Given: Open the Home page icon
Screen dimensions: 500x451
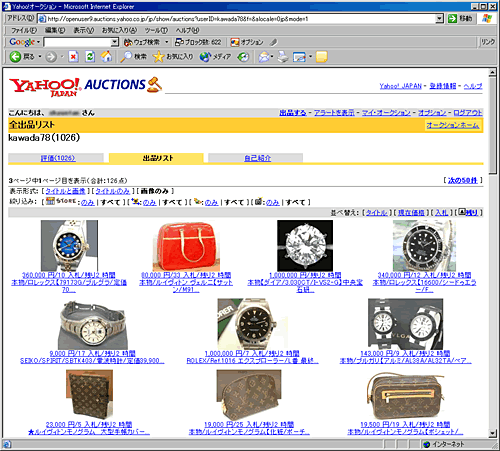Looking at the screenshot, I should coord(107,57).
